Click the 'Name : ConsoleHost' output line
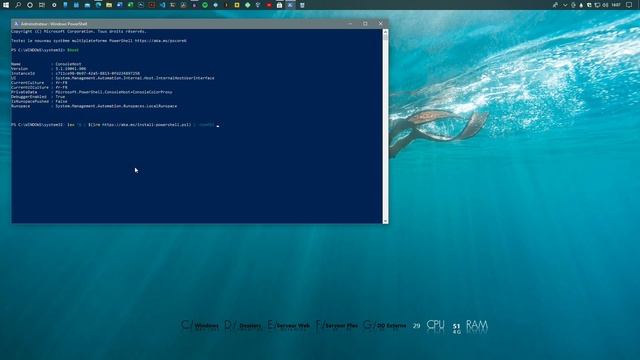The image size is (640, 360). pyautogui.click(x=46, y=64)
